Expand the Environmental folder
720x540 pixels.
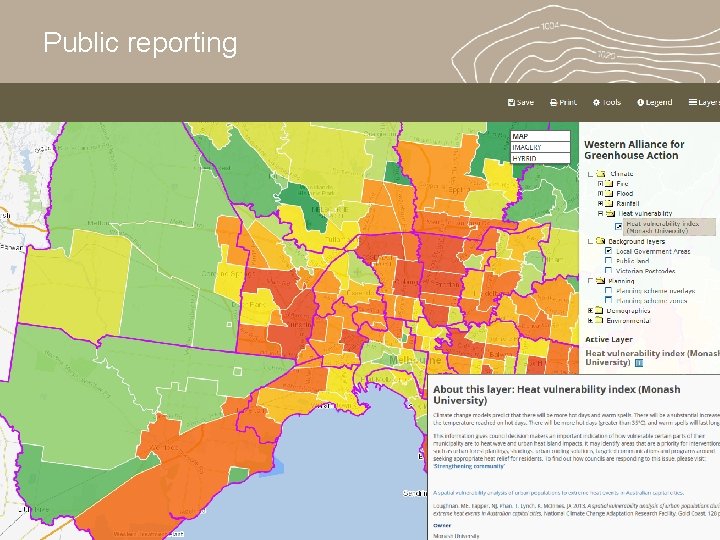(591, 321)
